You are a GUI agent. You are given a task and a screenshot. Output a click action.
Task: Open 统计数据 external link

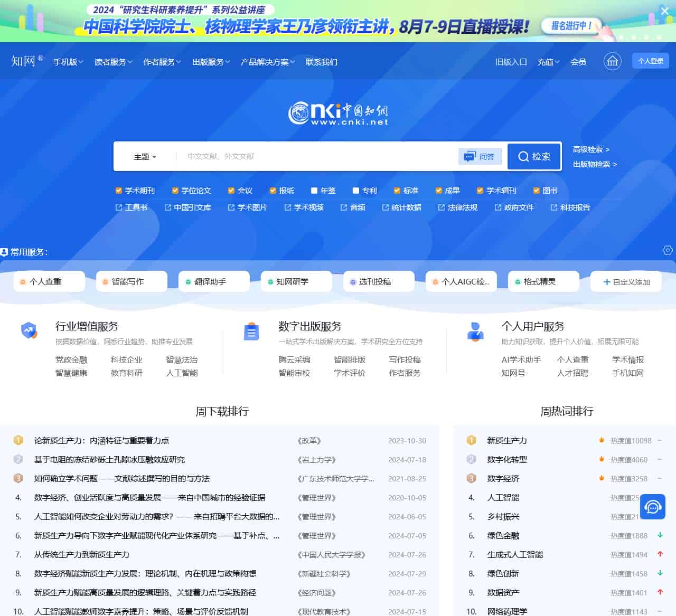click(x=401, y=207)
